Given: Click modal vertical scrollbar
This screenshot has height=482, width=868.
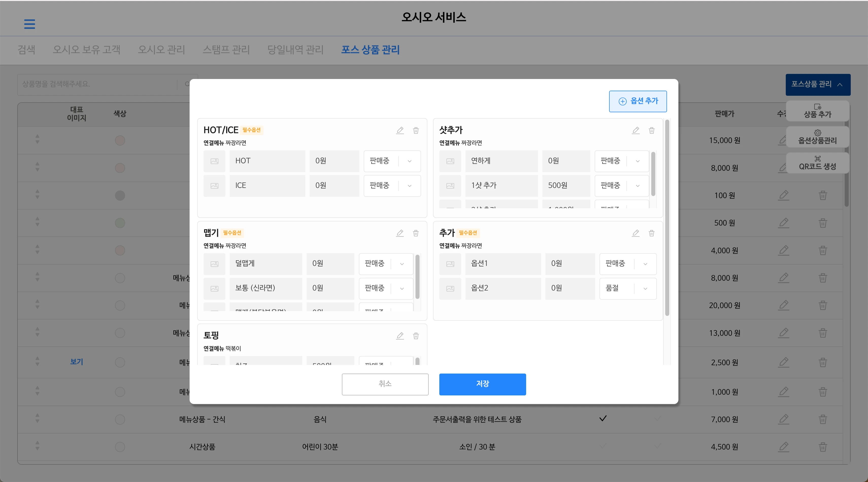Looking at the screenshot, I should tap(667, 217).
